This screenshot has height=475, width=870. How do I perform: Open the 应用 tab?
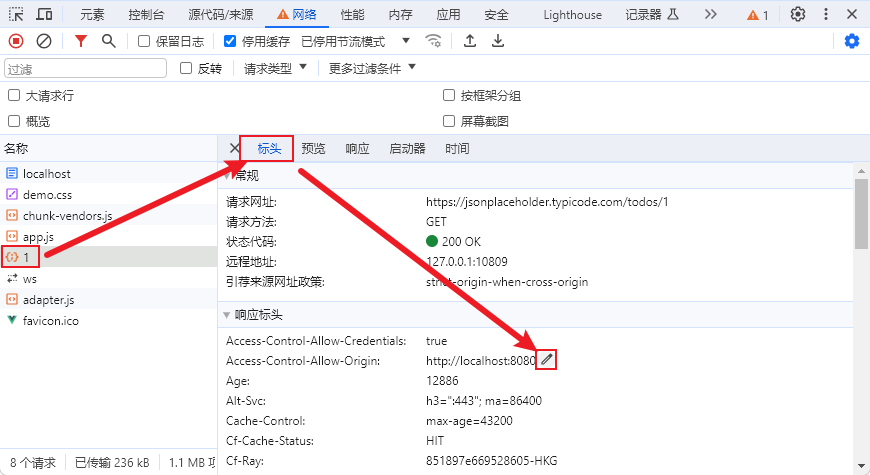coord(448,15)
